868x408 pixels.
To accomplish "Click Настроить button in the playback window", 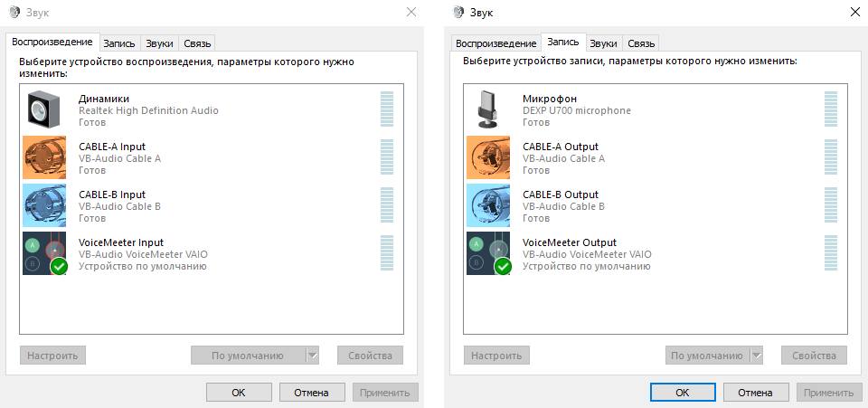I will (x=52, y=356).
